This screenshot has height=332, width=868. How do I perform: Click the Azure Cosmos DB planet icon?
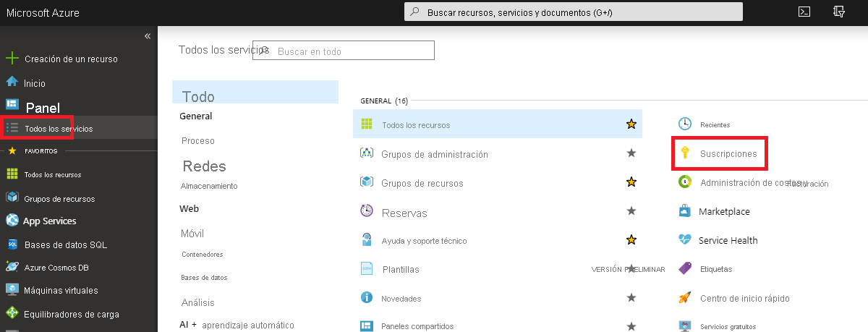(x=12, y=267)
